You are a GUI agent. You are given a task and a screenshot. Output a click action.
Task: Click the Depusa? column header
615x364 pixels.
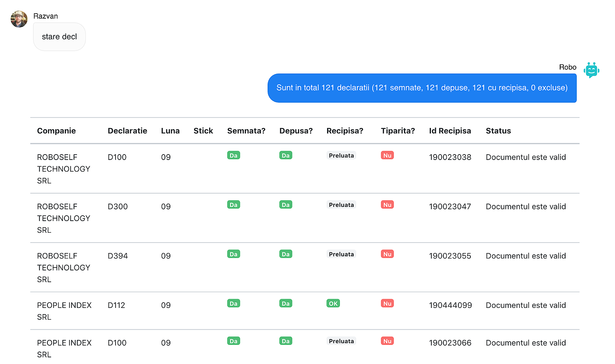pos(296,131)
